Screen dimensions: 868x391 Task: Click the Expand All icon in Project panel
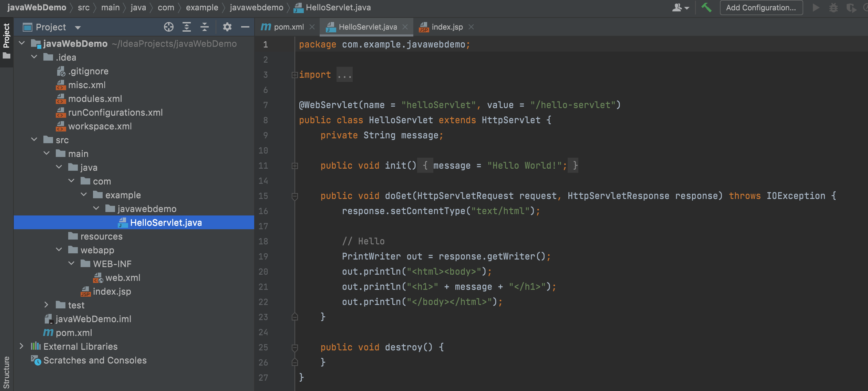click(186, 27)
